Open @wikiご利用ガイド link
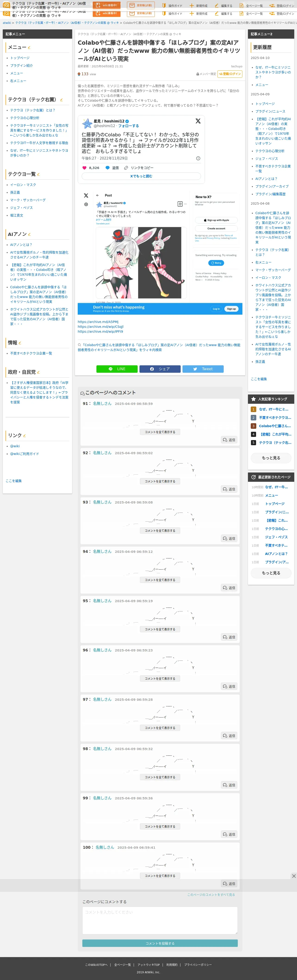The height and width of the screenshot is (980, 297). point(25,454)
